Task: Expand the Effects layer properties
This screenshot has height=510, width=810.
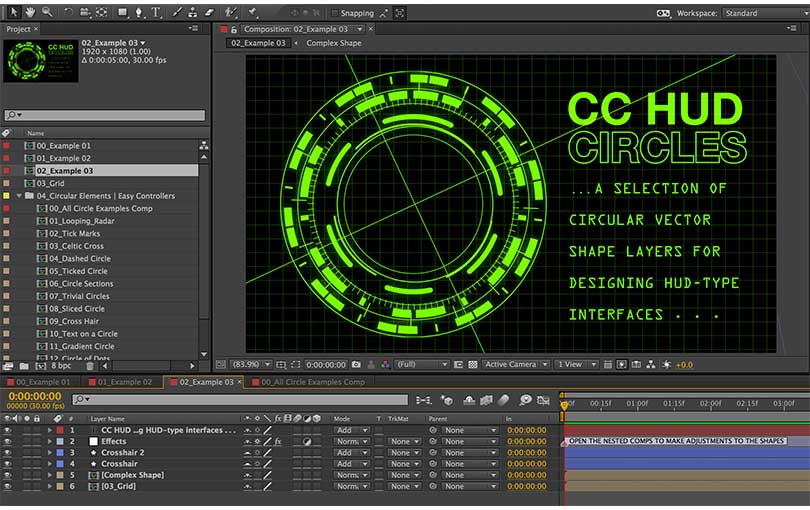Action: tap(50, 441)
